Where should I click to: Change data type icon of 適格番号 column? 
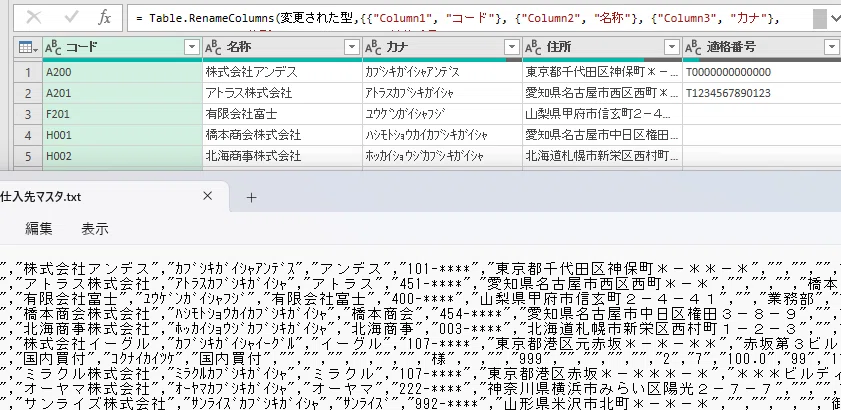[693, 48]
